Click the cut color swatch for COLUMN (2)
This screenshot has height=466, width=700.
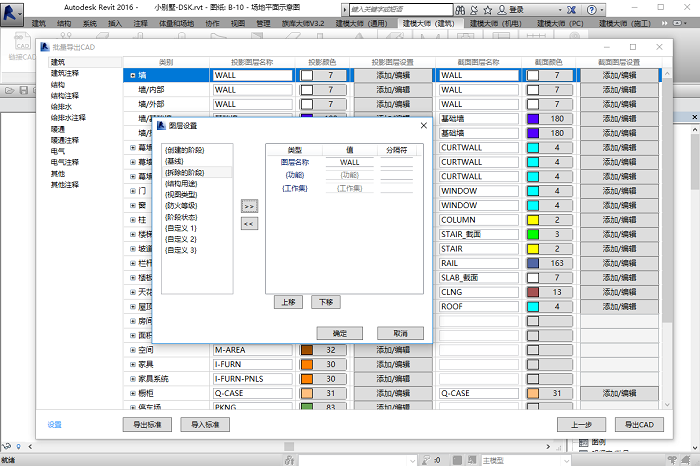coord(533,220)
